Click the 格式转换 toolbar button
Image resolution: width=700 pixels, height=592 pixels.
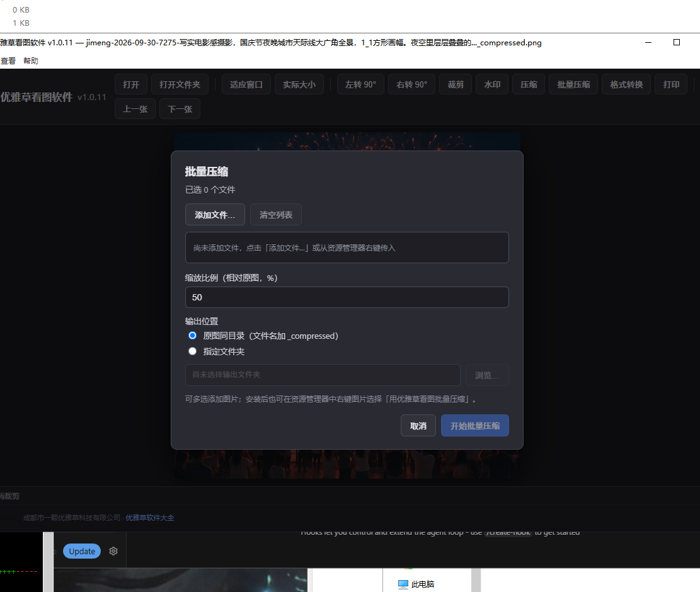point(626,84)
